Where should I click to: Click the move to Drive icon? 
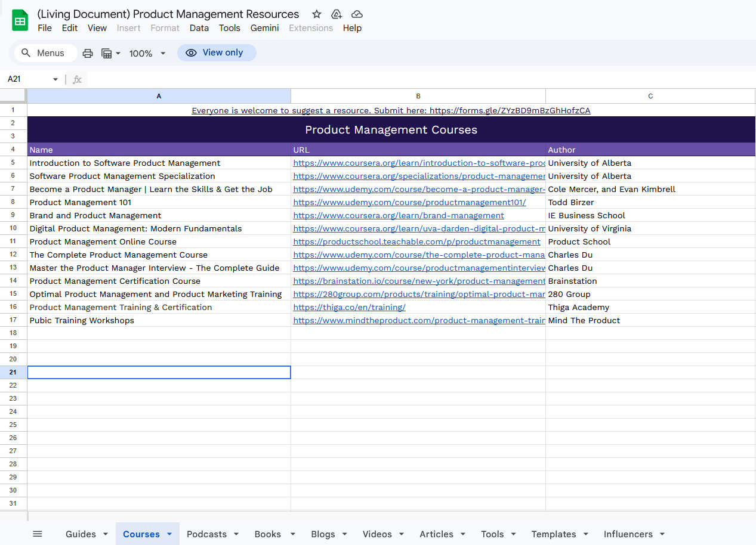337,14
